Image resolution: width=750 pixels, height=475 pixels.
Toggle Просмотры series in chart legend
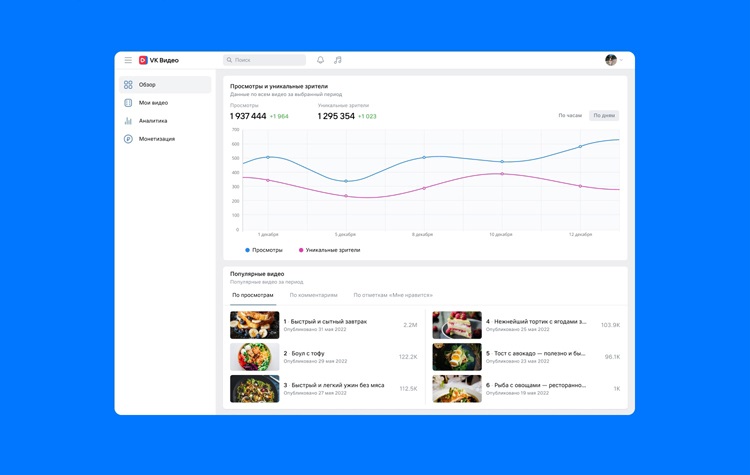coord(264,250)
